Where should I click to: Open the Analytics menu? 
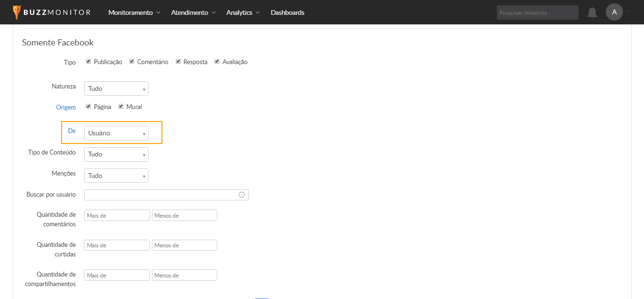click(x=243, y=12)
